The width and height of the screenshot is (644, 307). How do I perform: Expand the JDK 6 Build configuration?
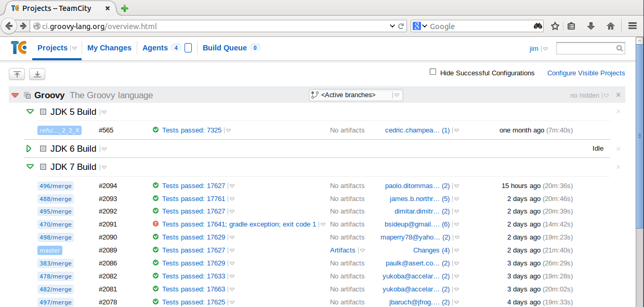(30, 149)
